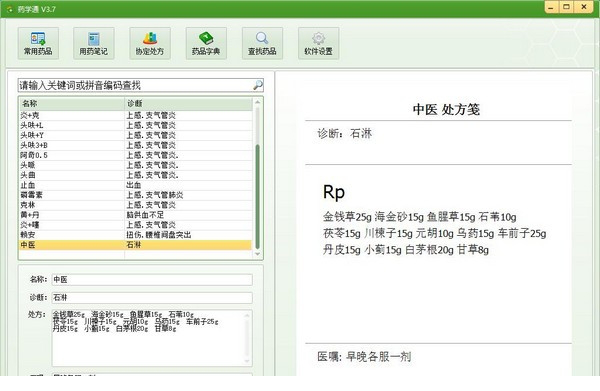Maximize the 药学通 window

click(567, 7)
